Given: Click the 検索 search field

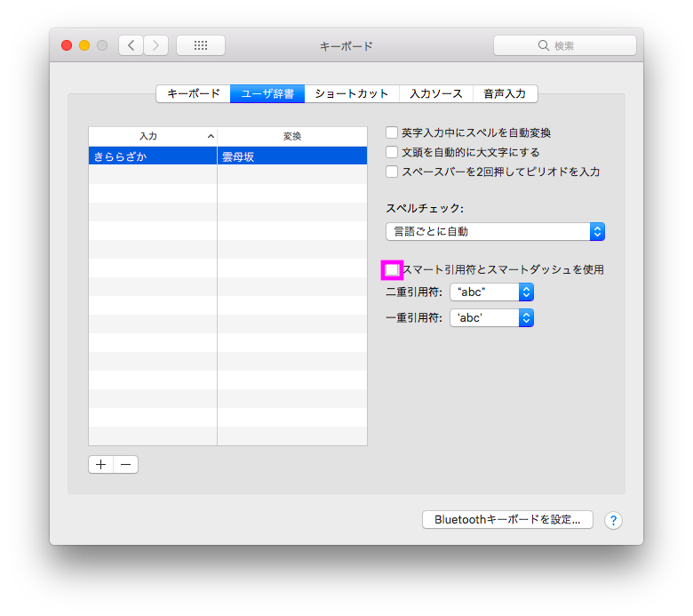Looking at the screenshot, I should [x=565, y=45].
